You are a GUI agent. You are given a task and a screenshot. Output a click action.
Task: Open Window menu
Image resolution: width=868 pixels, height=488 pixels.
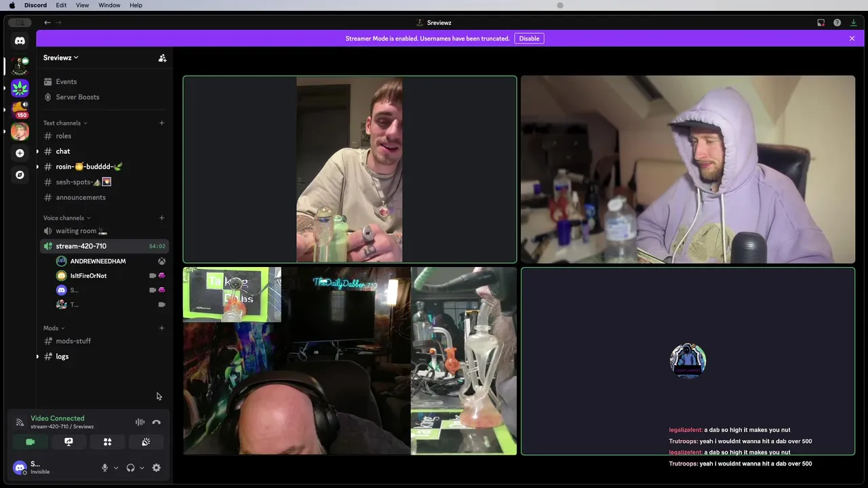pos(109,5)
